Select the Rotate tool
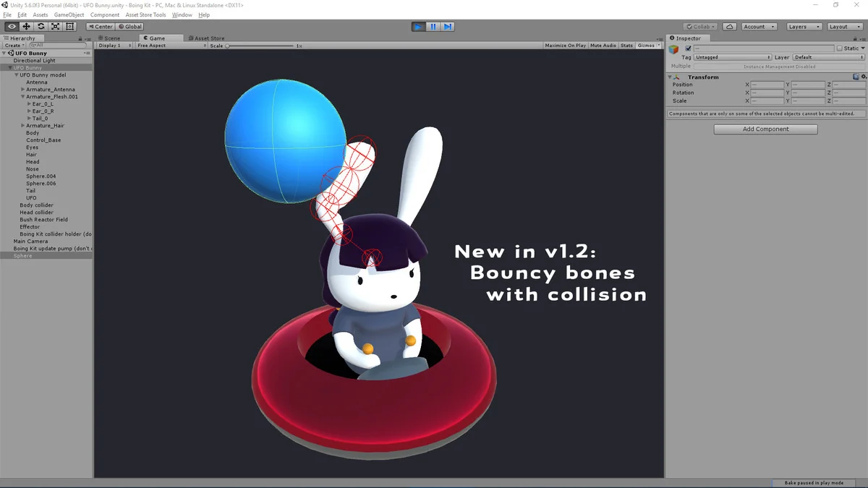Screen dimensions: 868x488 (41, 27)
